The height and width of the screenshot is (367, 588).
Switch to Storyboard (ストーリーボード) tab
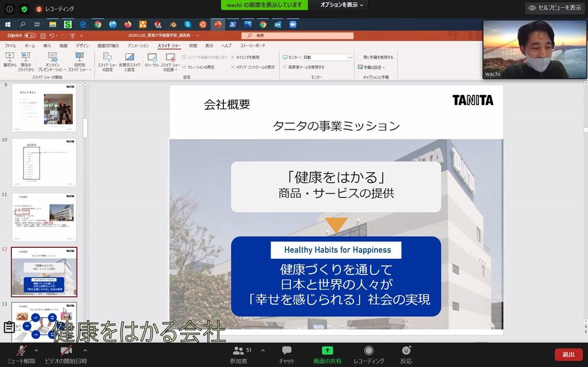(x=253, y=46)
